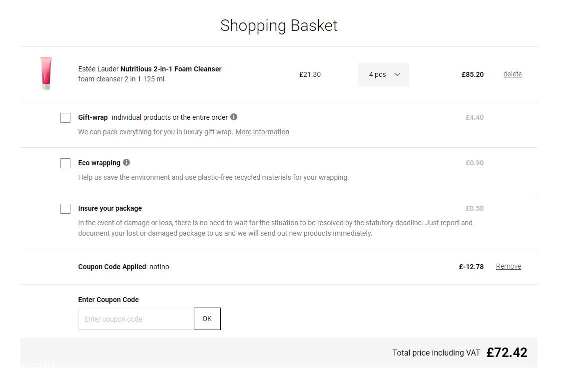Screen dimensions: 588x376
Task: Select the Gift-wrap label text
Action: pos(93,117)
